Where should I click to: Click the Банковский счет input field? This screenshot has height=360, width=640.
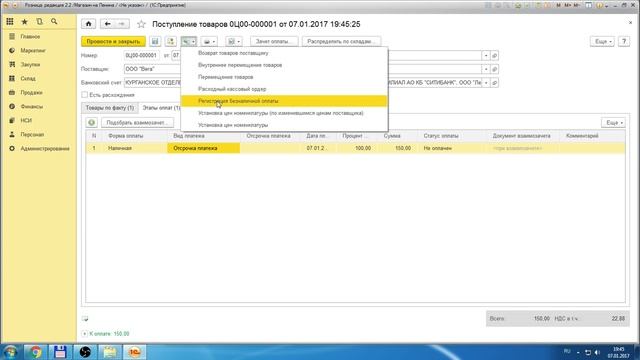(x=153, y=83)
